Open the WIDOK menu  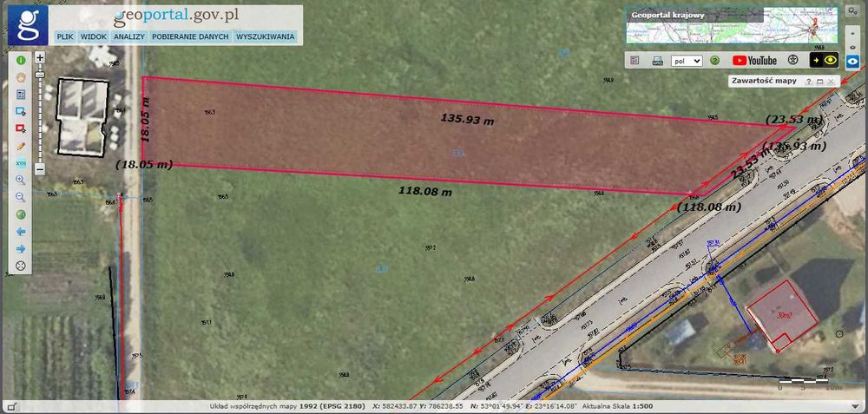pos(94,37)
